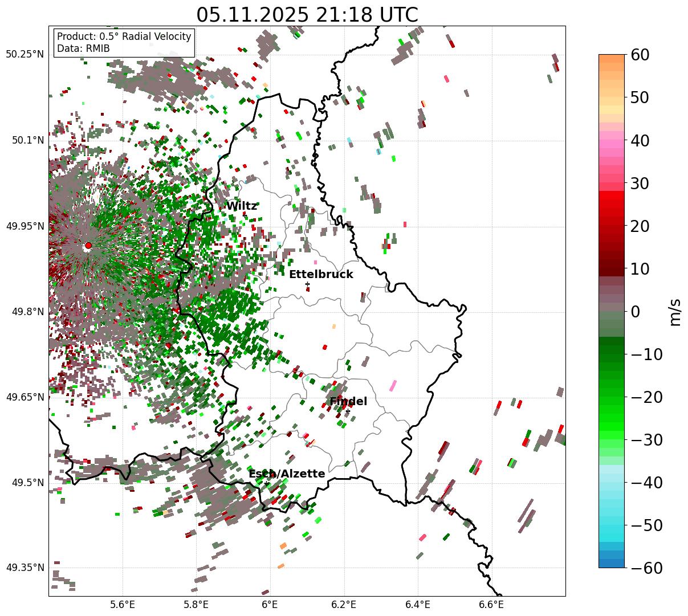The image size is (688, 616).
Task: Click the 49.8°N latitude tick label
Action: click(x=27, y=312)
